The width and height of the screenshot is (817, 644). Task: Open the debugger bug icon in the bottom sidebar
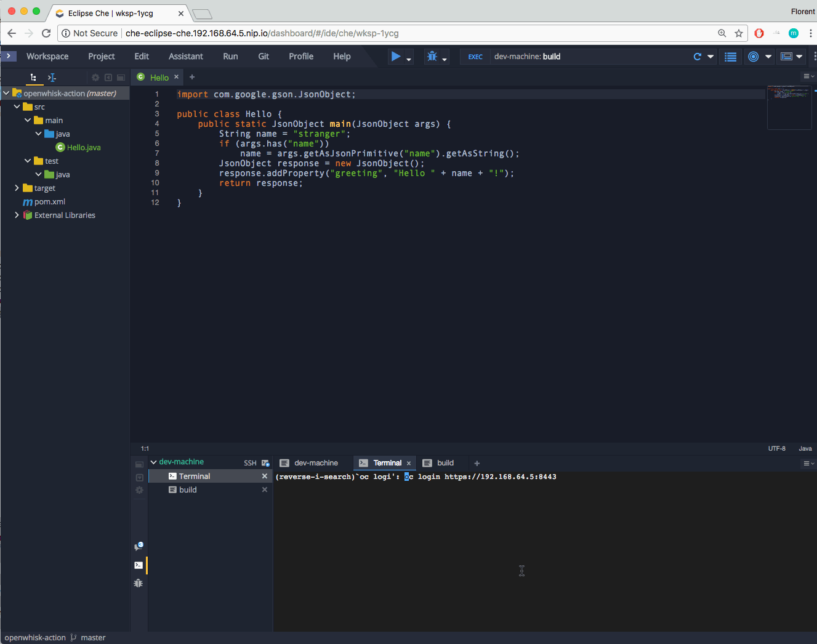(x=139, y=583)
